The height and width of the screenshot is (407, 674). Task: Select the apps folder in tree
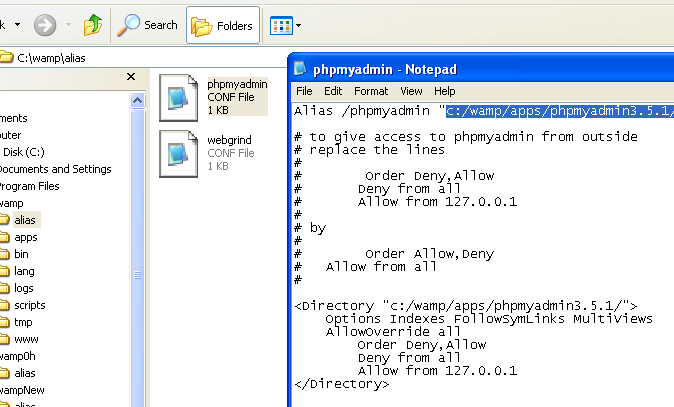(26, 237)
